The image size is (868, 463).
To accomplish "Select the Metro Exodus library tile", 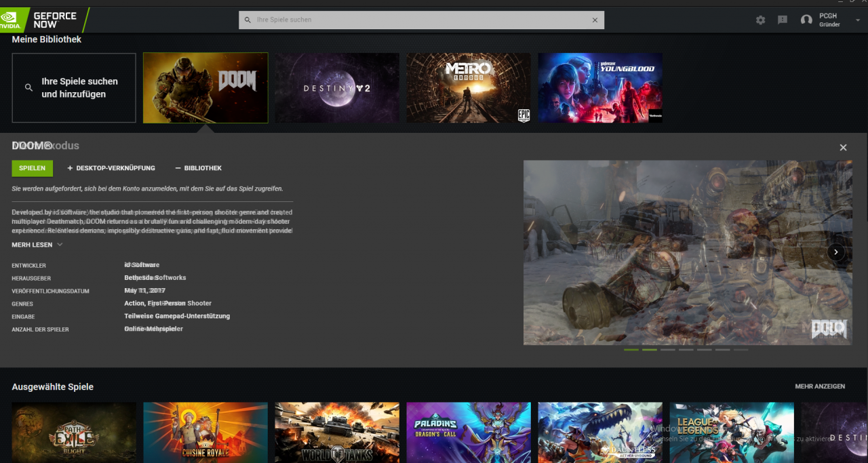I will pyautogui.click(x=469, y=88).
